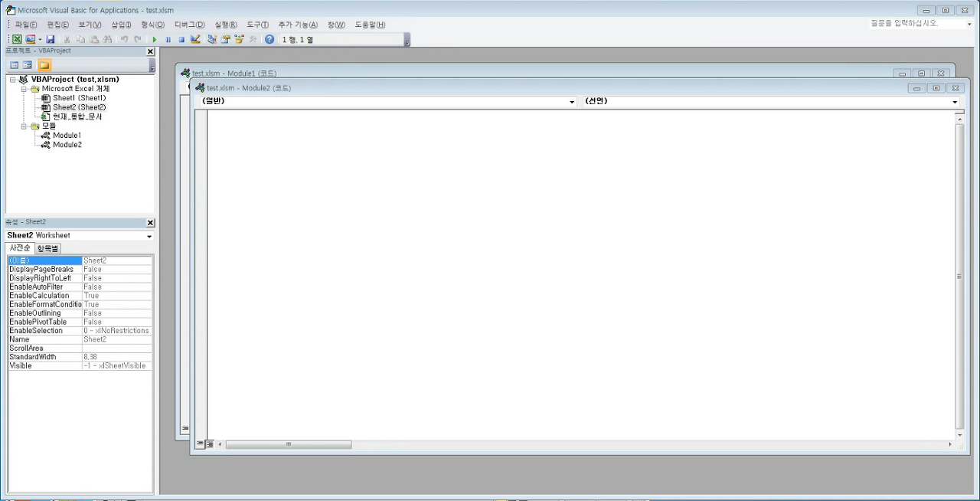Open the 도움말(H) menu

click(x=371, y=25)
